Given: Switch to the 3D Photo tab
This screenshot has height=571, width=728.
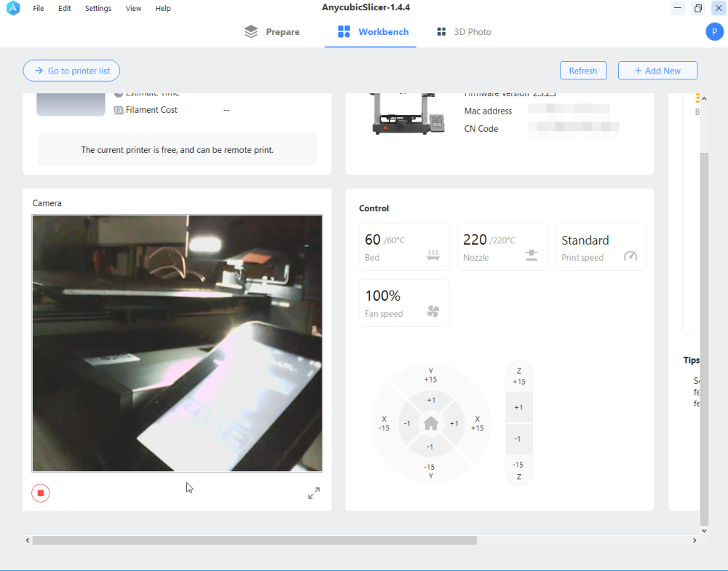Looking at the screenshot, I should point(464,31).
